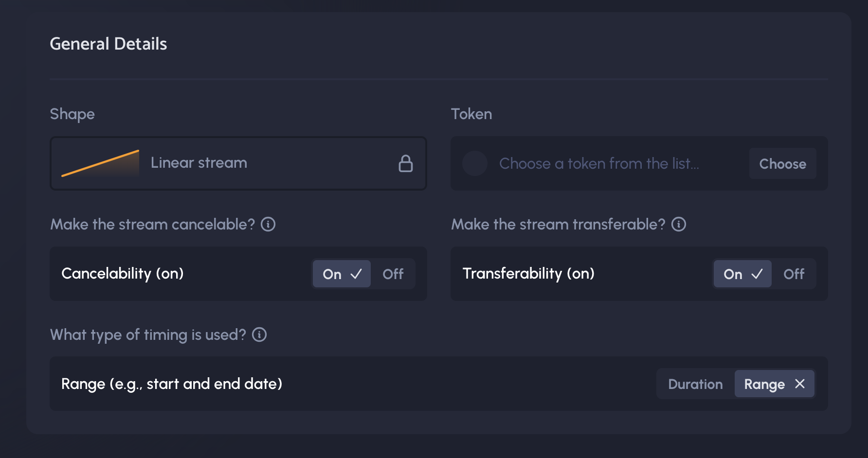The height and width of the screenshot is (458, 868).
Task: Turn Cancelability off
Action: pyautogui.click(x=393, y=274)
